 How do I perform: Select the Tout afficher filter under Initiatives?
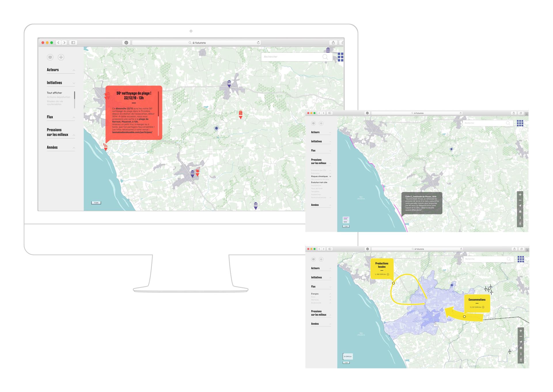[x=54, y=93]
